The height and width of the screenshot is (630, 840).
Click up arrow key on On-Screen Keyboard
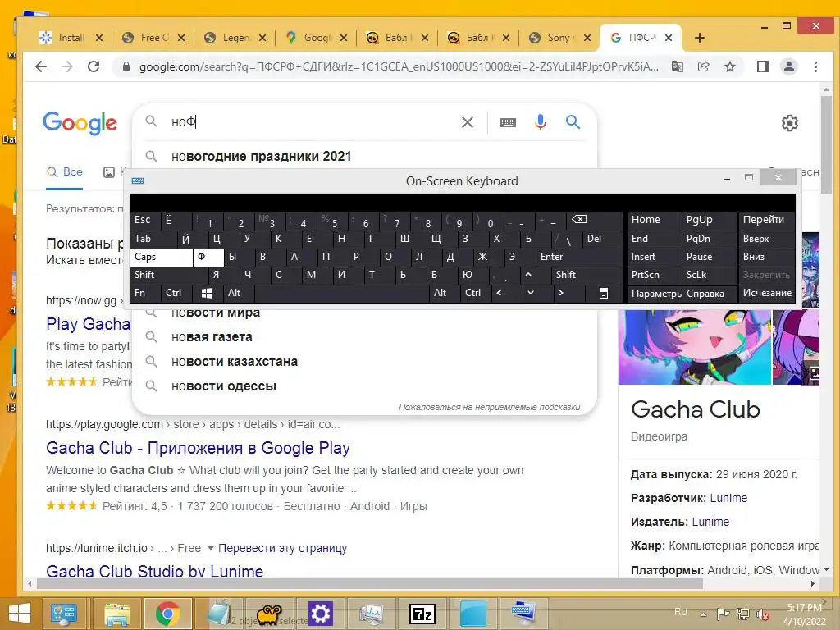coord(528,275)
